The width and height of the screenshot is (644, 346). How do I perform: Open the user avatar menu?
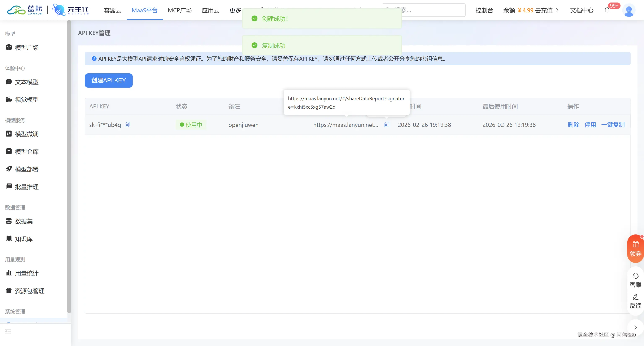[628, 10]
